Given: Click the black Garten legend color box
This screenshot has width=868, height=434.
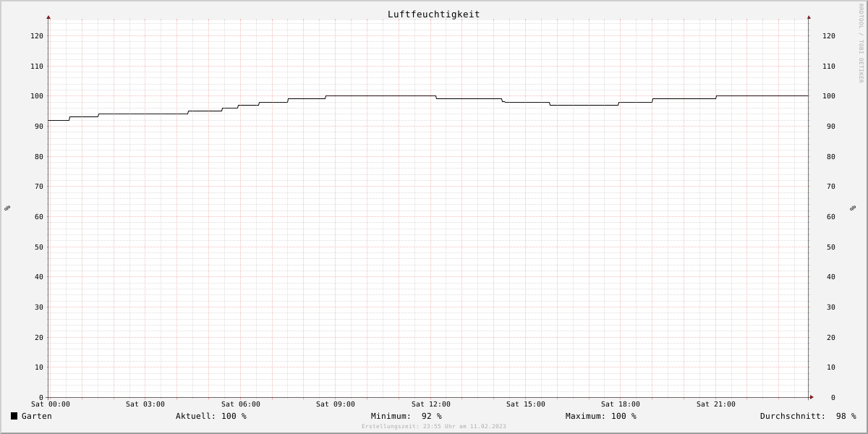Looking at the screenshot, I should [x=14, y=416].
